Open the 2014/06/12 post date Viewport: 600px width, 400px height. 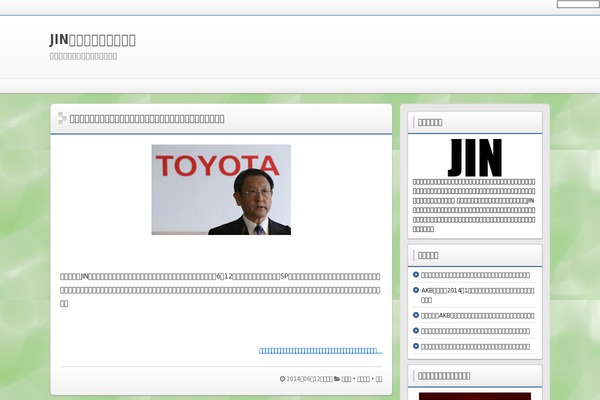tap(309, 379)
